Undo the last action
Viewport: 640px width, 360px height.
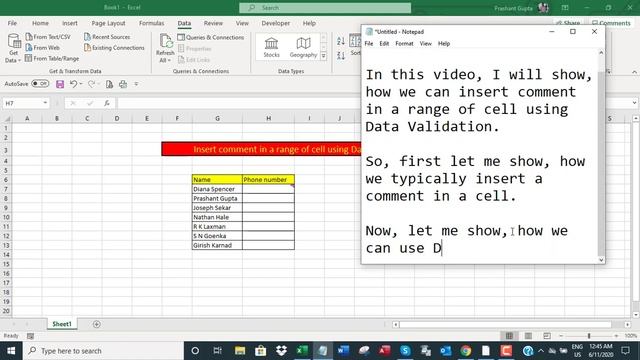(x=73, y=84)
